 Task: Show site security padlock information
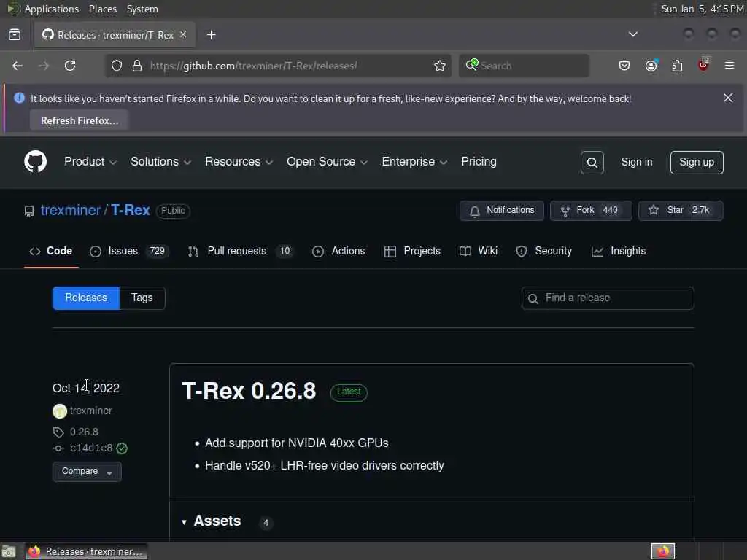137,66
